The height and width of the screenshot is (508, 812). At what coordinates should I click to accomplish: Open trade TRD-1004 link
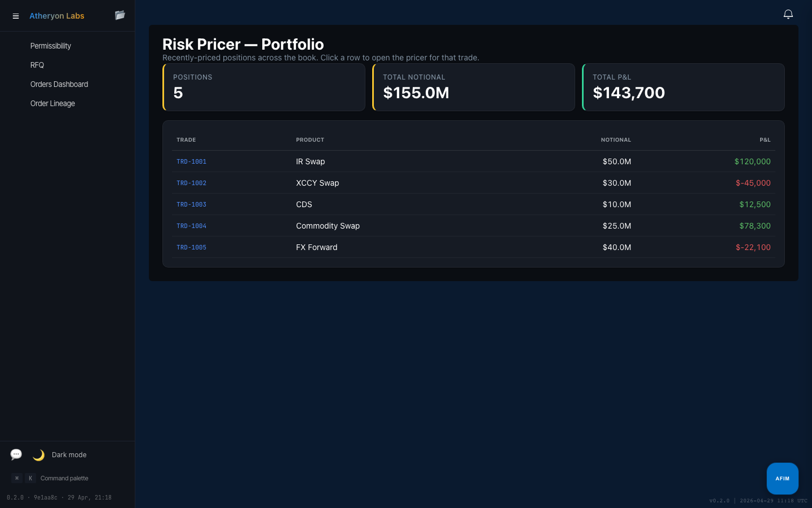coord(191,226)
